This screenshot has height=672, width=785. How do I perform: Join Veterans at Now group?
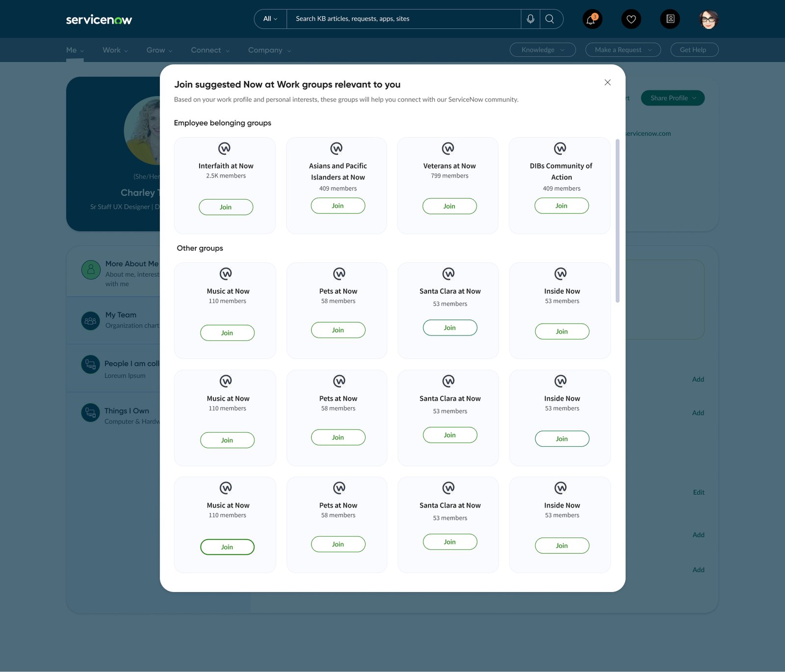(449, 206)
